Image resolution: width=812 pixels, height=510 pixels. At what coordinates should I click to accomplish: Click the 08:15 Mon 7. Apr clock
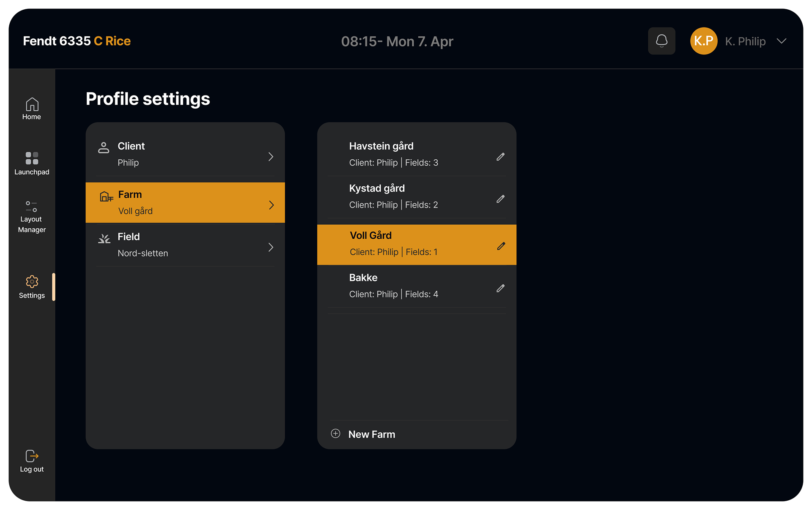tap(397, 41)
